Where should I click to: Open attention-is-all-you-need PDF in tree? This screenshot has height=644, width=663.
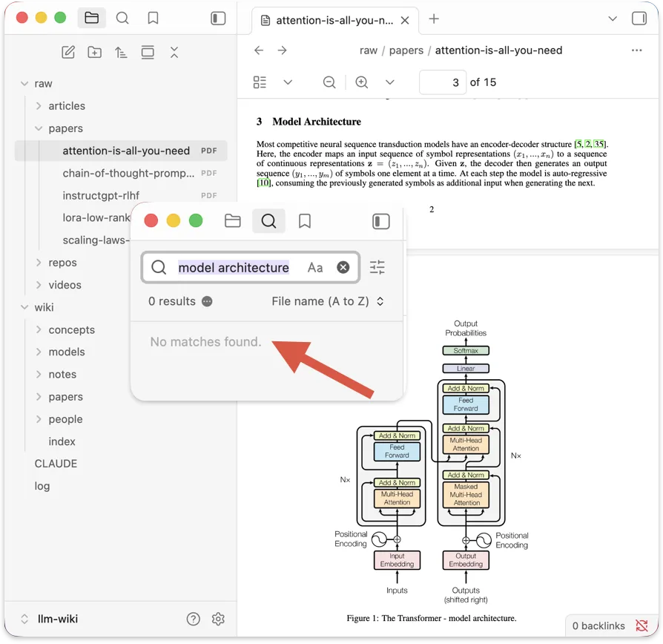pos(121,151)
